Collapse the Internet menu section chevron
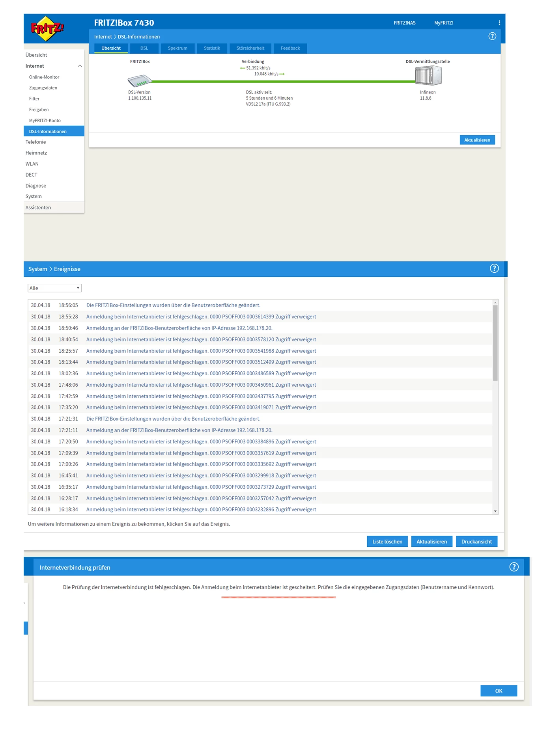This screenshot has width=551, height=756. [x=80, y=66]
